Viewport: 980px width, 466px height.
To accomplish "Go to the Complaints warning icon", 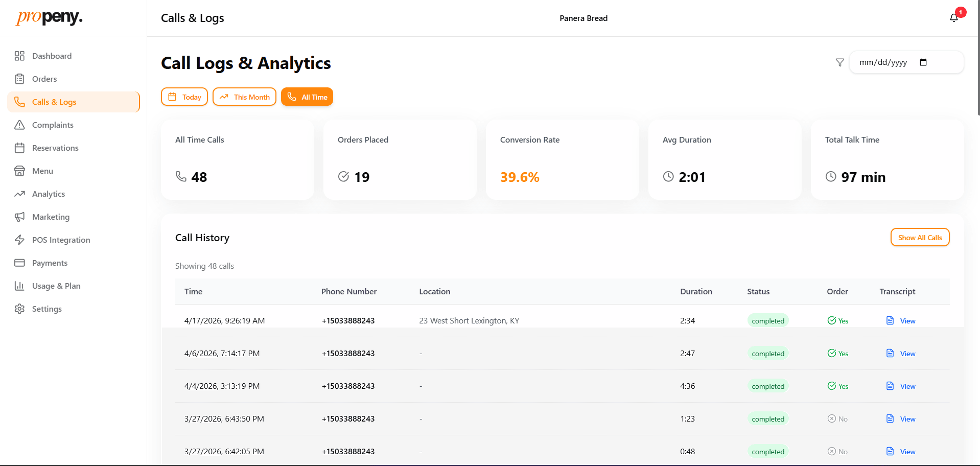I will point(19,125).
